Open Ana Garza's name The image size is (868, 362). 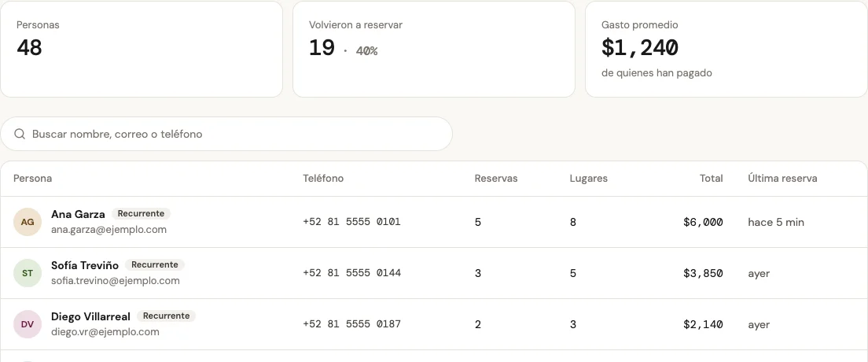pyautogui.click(x=78, y=214)
